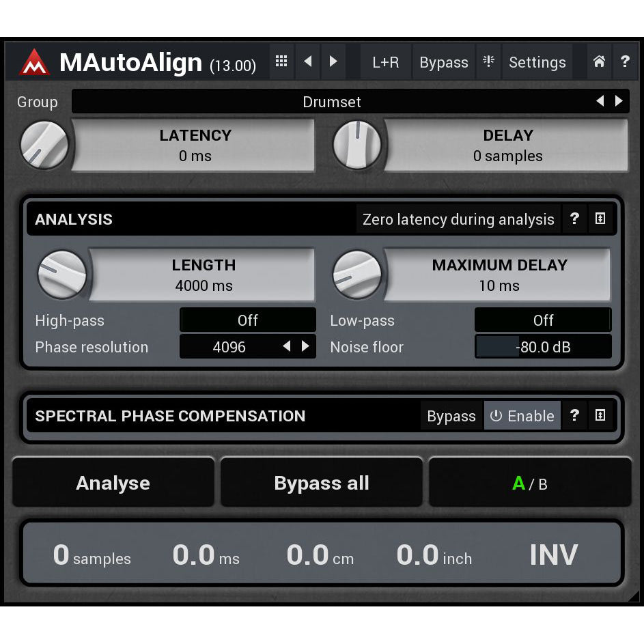Click the MIDI settings icon beside Bypass

488,61
